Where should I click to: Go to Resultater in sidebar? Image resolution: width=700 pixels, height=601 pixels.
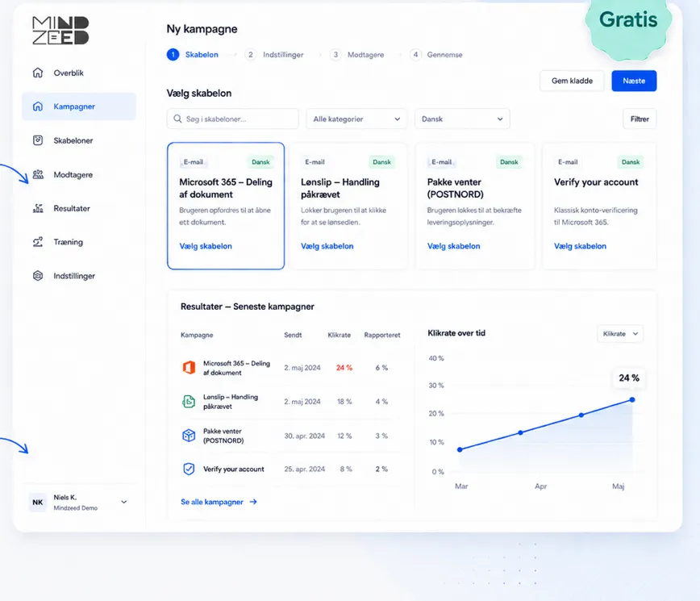pyautogui.click(x=78, y=208)
